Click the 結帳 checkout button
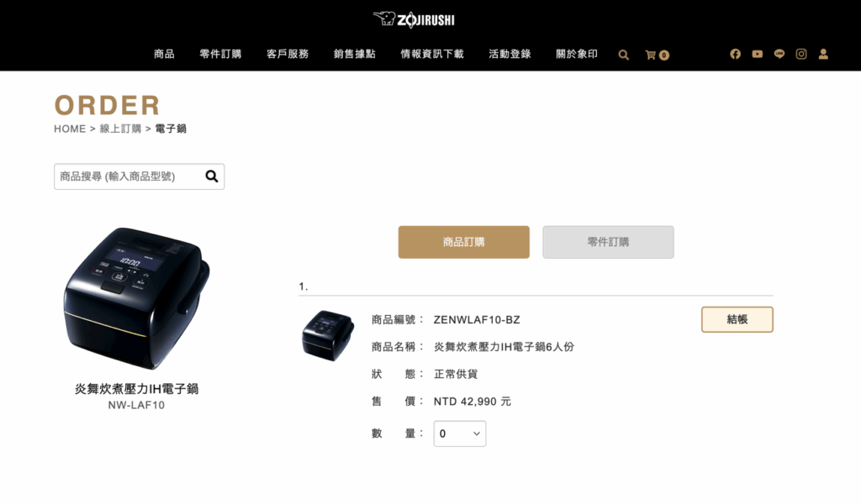The width and height of the screenshot is (861, 504). (737, 319)
